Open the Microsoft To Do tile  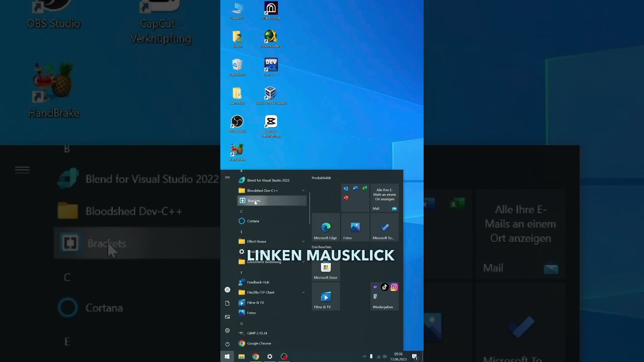[x=384, y=227]
